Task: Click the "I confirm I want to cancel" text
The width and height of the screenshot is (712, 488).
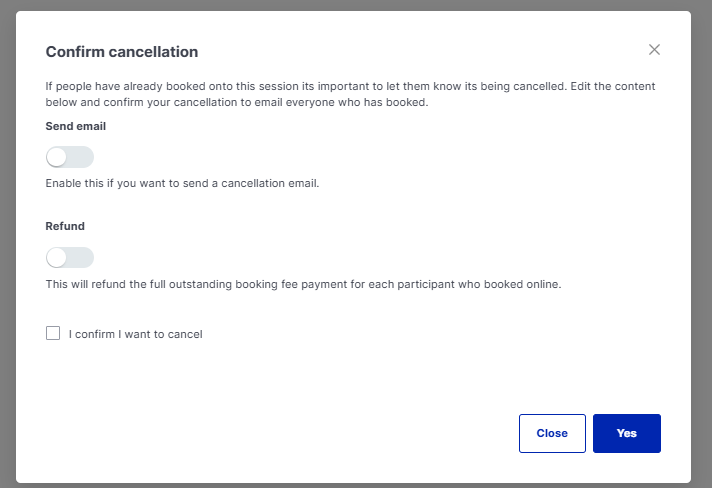Action: 136,334
